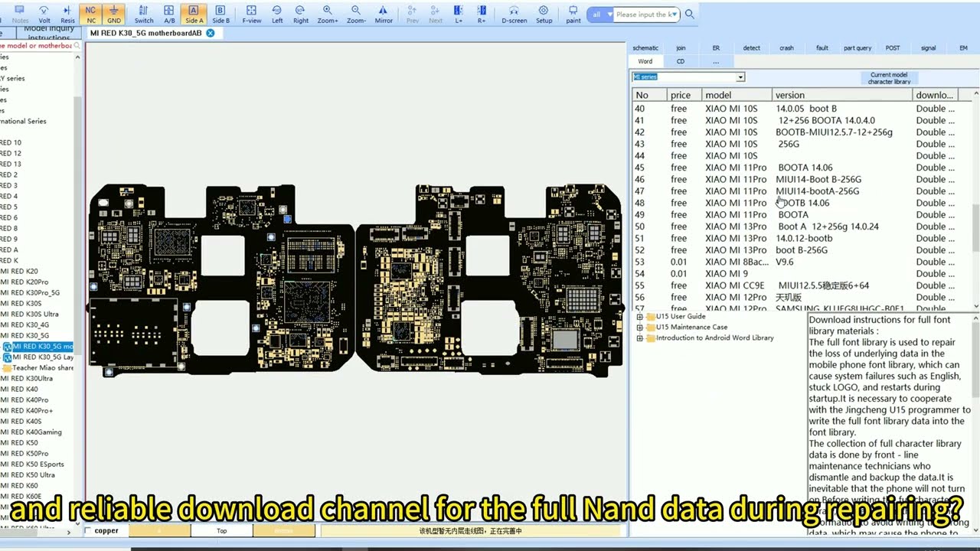Open the Setup gear

point(544,14)
